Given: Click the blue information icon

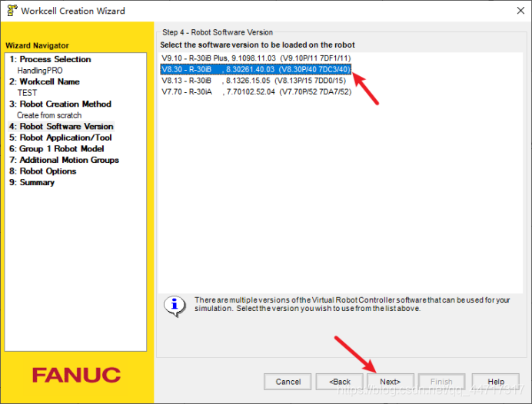Looking at the screenshot, I should point(175,305).
